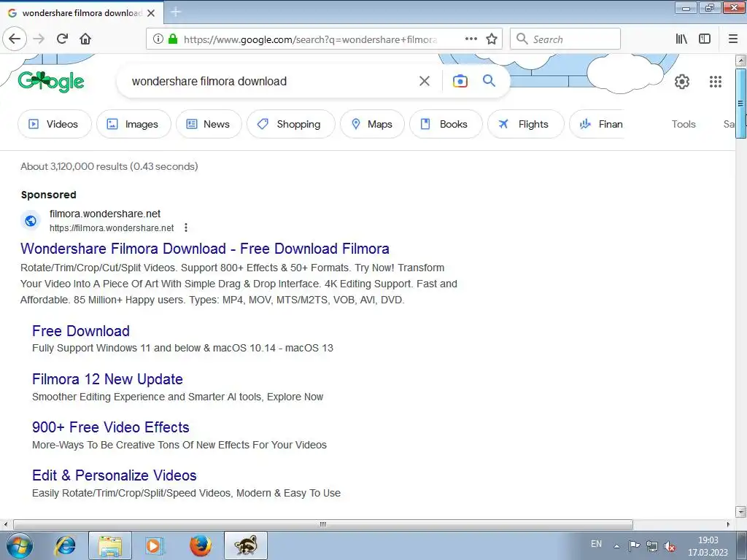Open the Free Download sitelink
Screen dimensions: 747x560
(x=80, y=331)
